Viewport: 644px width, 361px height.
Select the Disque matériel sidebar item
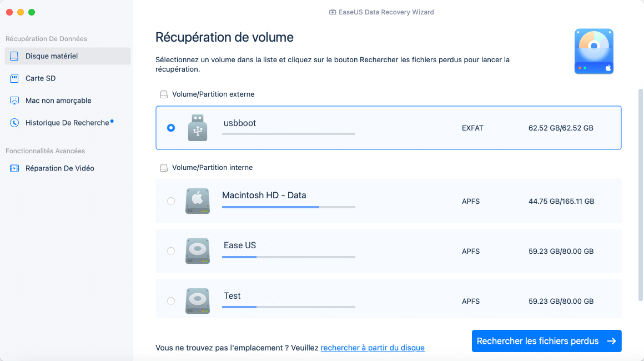click(x=68, y=56)
